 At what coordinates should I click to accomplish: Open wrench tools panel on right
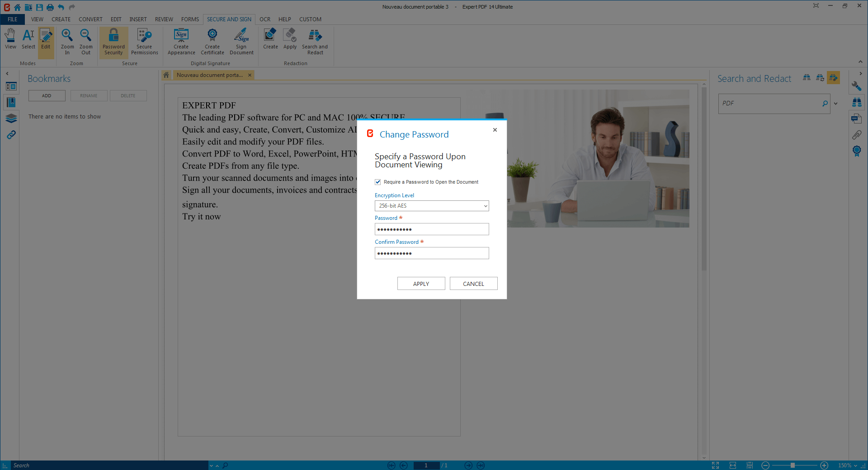coord(857,86)
